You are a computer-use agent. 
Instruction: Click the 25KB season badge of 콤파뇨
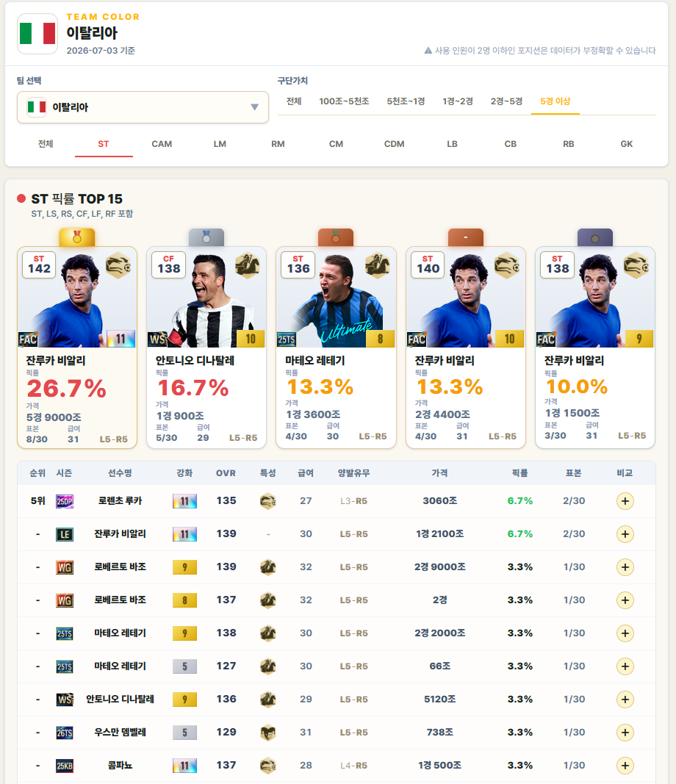point(65,766)
